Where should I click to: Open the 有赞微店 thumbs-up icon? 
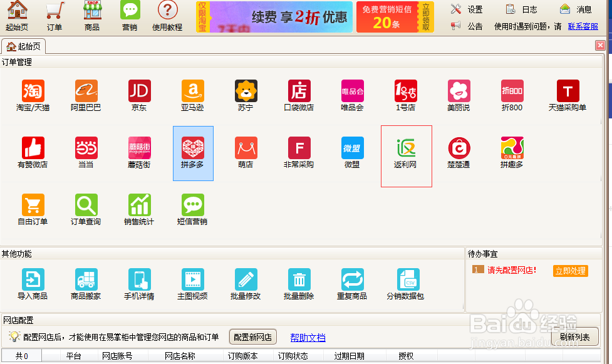33,153
